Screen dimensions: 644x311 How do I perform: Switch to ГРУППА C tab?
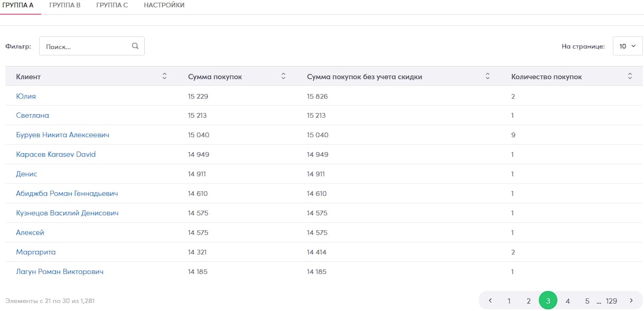click(x=112, y=5)
